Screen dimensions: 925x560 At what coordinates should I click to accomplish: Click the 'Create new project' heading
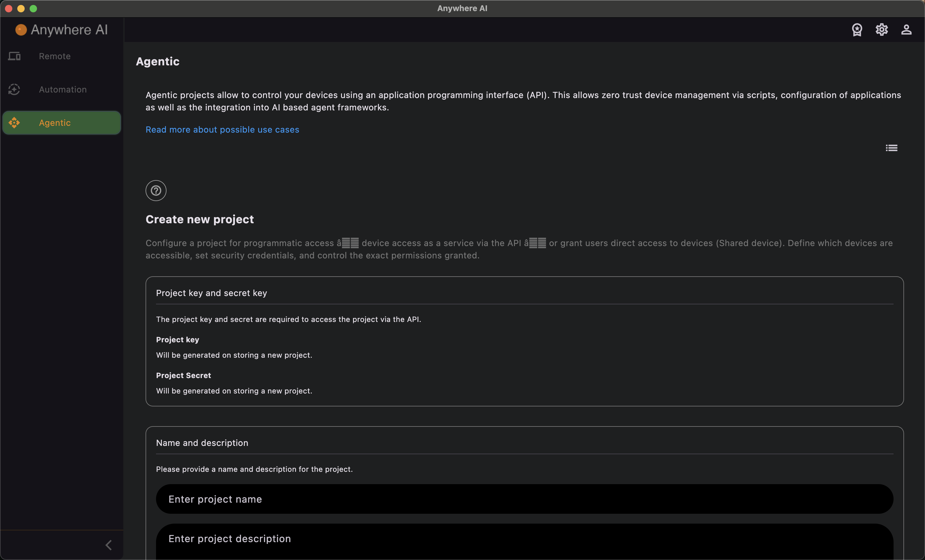(x=200, y=219)
